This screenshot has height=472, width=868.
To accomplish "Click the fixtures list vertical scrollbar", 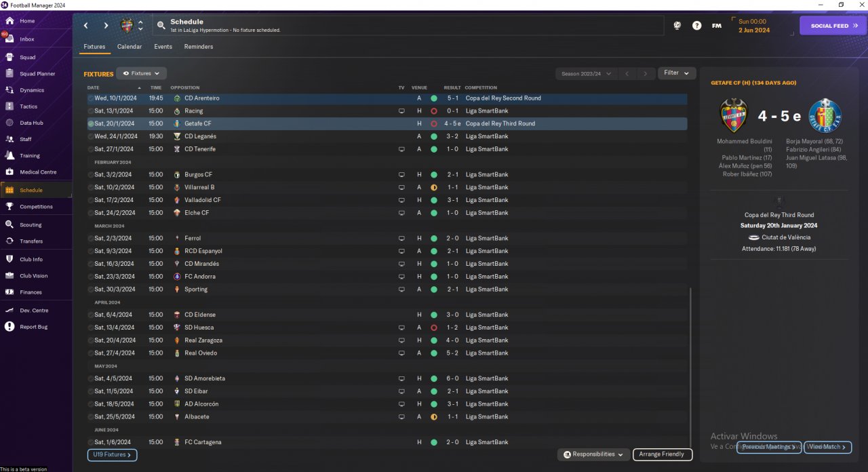I will [x=690, y=368].
